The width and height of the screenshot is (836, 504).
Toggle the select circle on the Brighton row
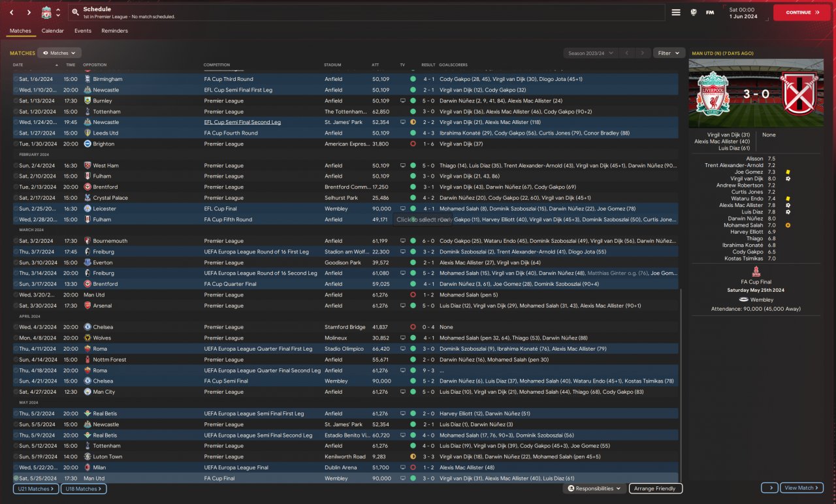[16, 144]
